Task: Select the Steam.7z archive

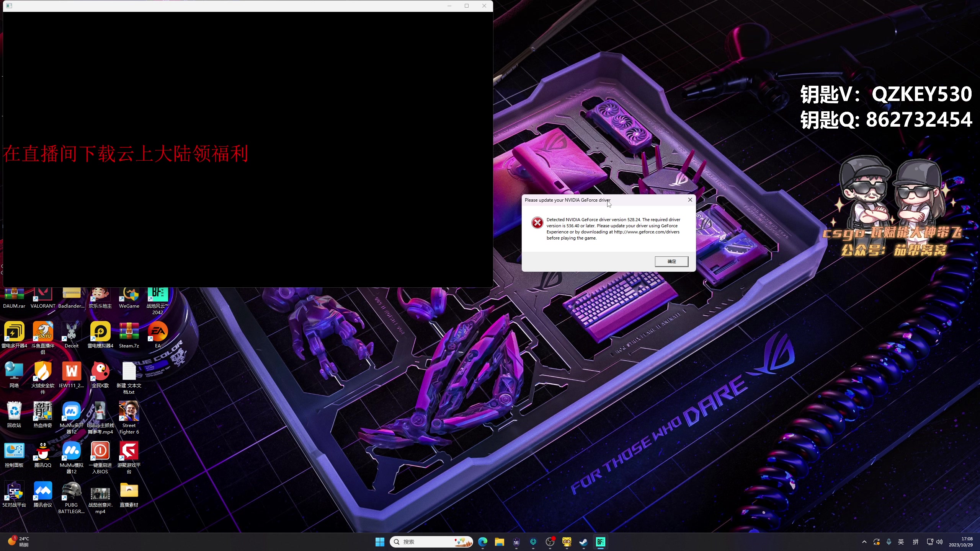Action: [x=129, y=335]
